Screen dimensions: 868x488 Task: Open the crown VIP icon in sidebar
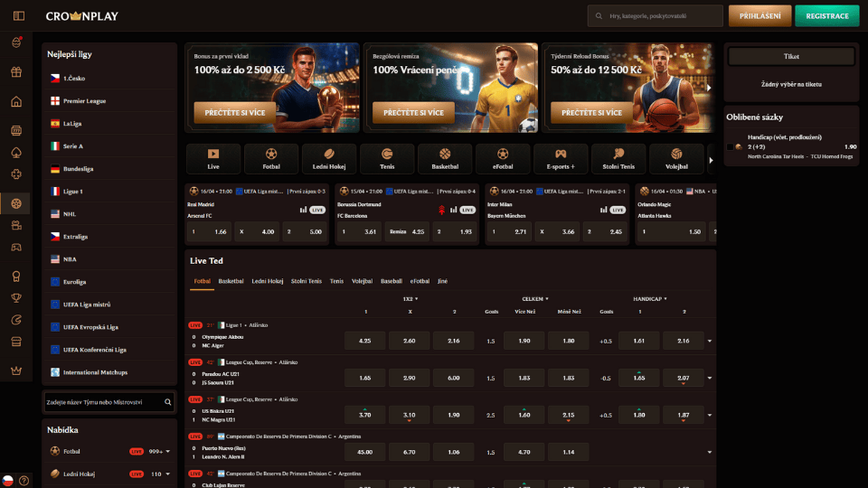click(16, 371)
